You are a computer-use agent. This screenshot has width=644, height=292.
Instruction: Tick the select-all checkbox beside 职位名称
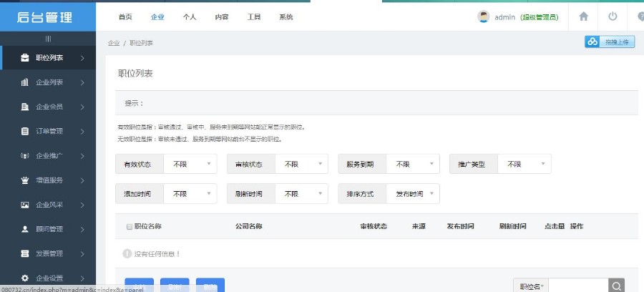pos(130,227)
